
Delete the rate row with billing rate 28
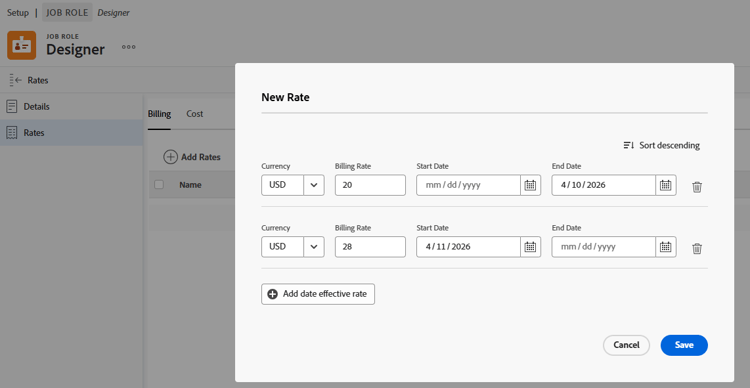tap(697, 248)
